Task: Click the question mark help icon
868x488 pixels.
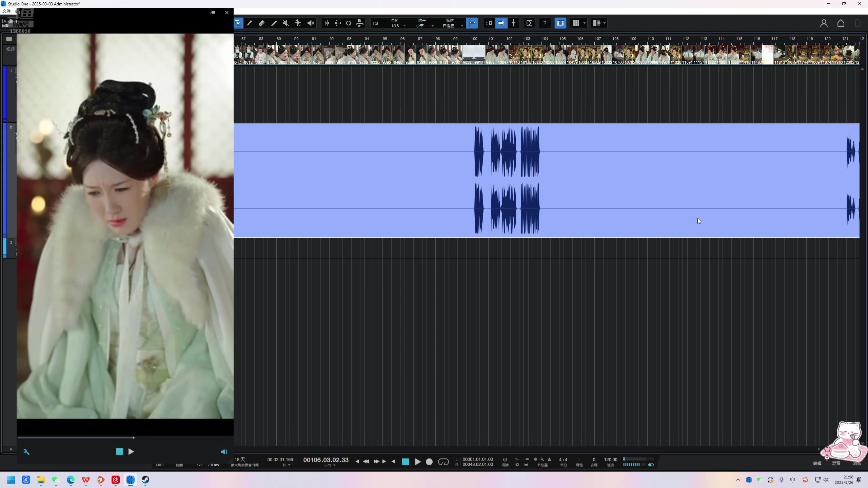Action: click(x=545, y=23)
